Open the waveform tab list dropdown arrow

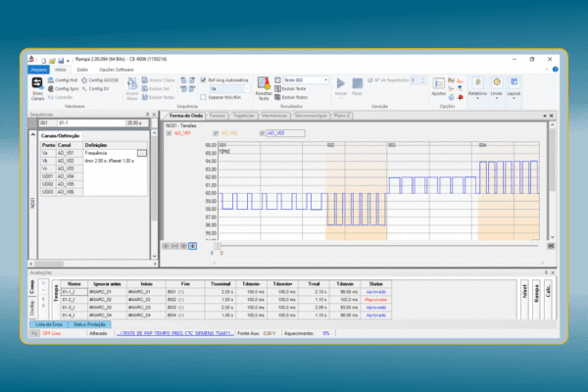tap(545, 116)
